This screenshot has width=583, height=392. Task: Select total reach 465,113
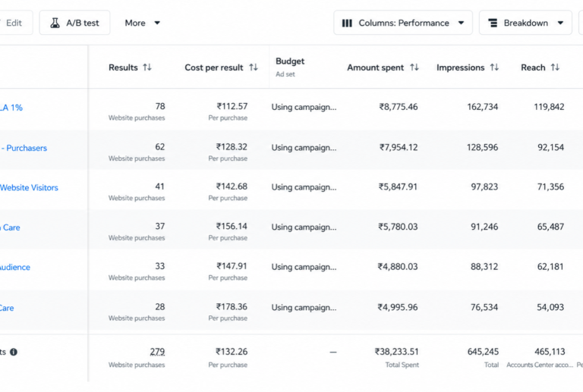550,352
